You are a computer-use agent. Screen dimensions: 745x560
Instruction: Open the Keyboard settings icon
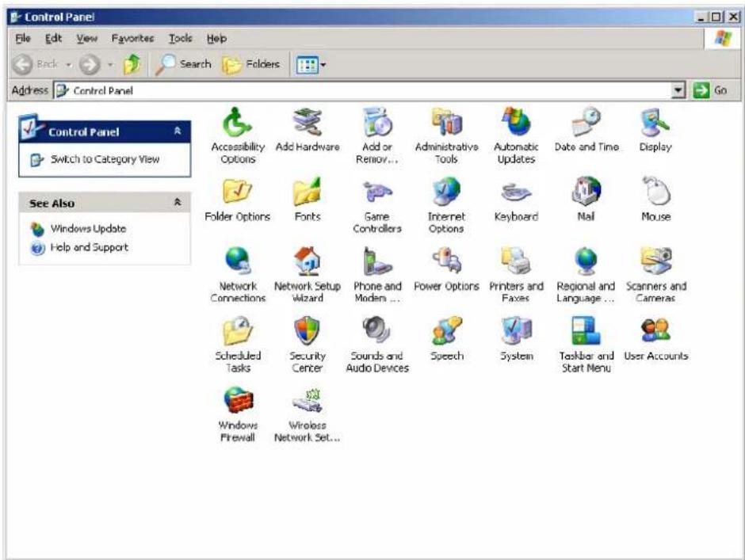point(517,192)
